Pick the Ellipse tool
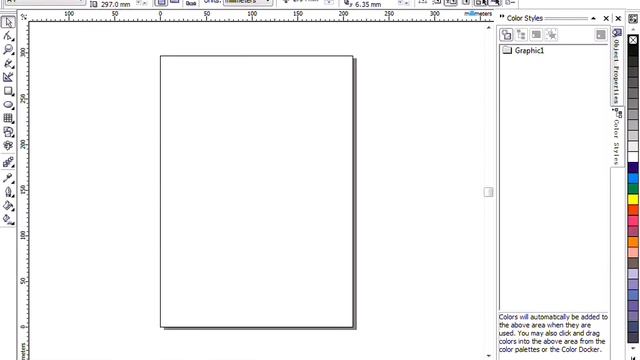This screenshot has width=640, height=360. pyautogui.click(x=8, y=105)
